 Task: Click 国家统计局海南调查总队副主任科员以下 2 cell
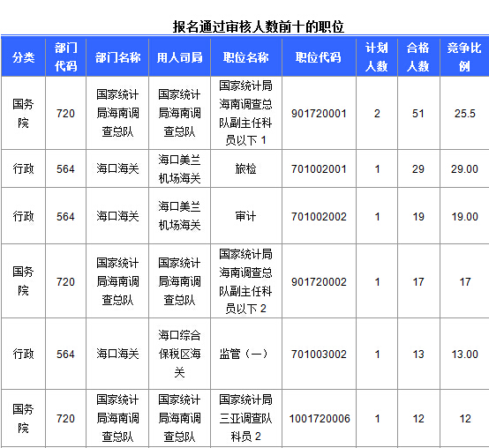(x=245, y=281)
